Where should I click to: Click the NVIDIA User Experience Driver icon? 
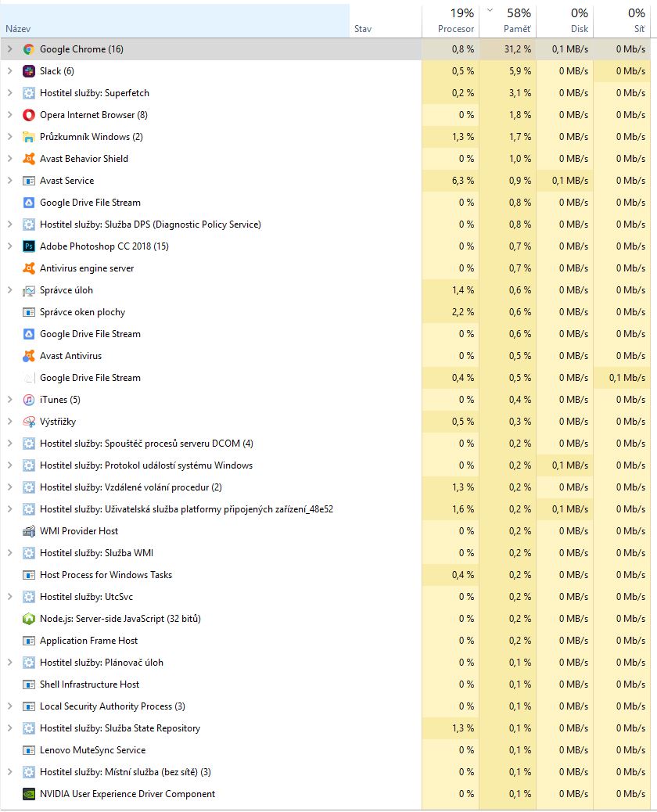click(29, 794)
